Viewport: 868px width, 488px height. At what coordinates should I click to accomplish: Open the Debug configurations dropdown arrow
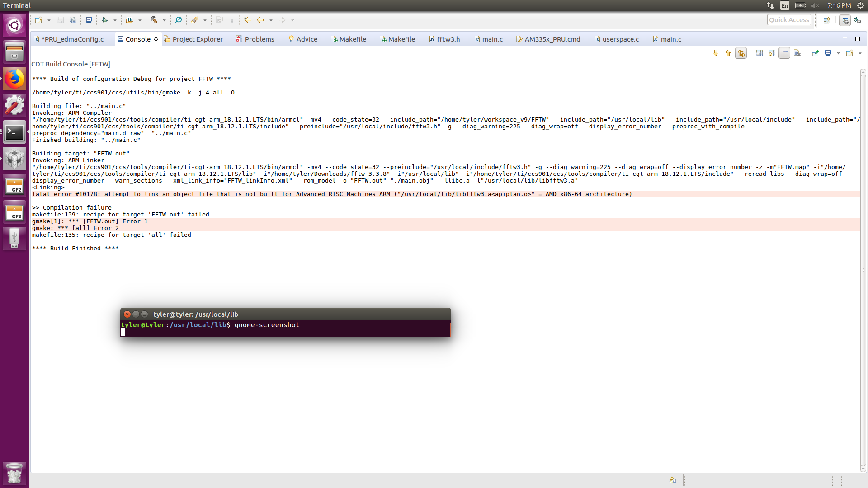coord(115,20)
